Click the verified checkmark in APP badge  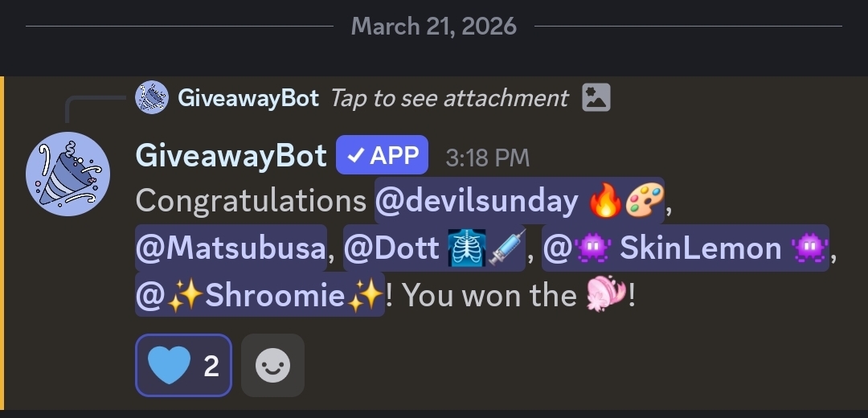click(x=355, y=156)
